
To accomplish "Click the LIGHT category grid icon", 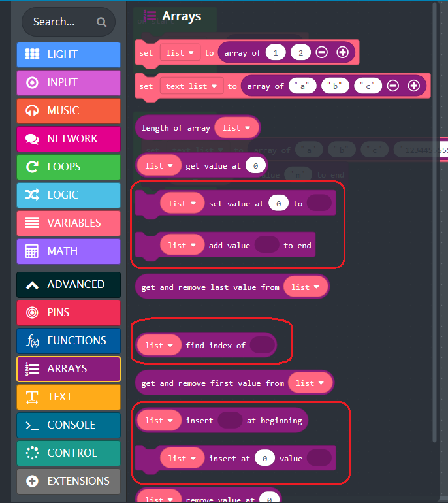I will click(32, 54).
